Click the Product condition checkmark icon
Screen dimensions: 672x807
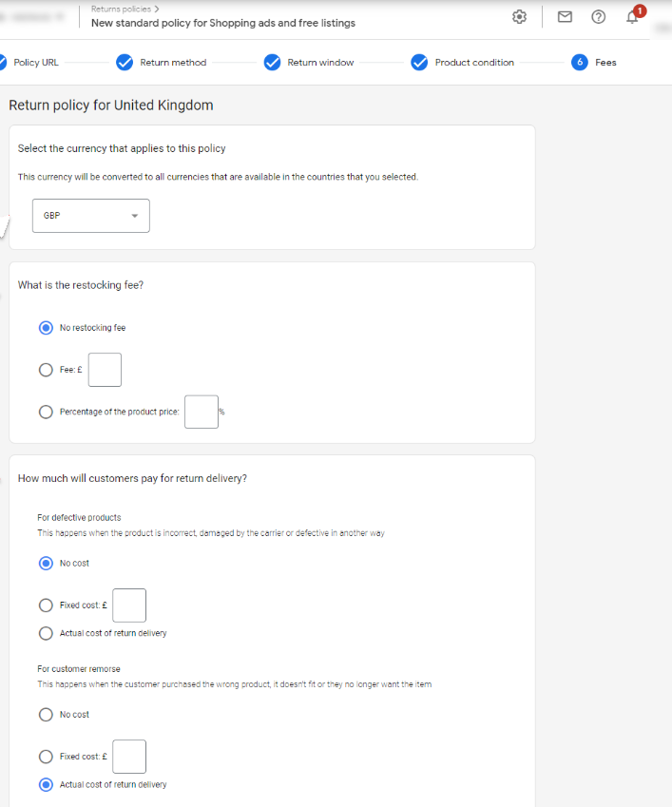tap(419, 63)
